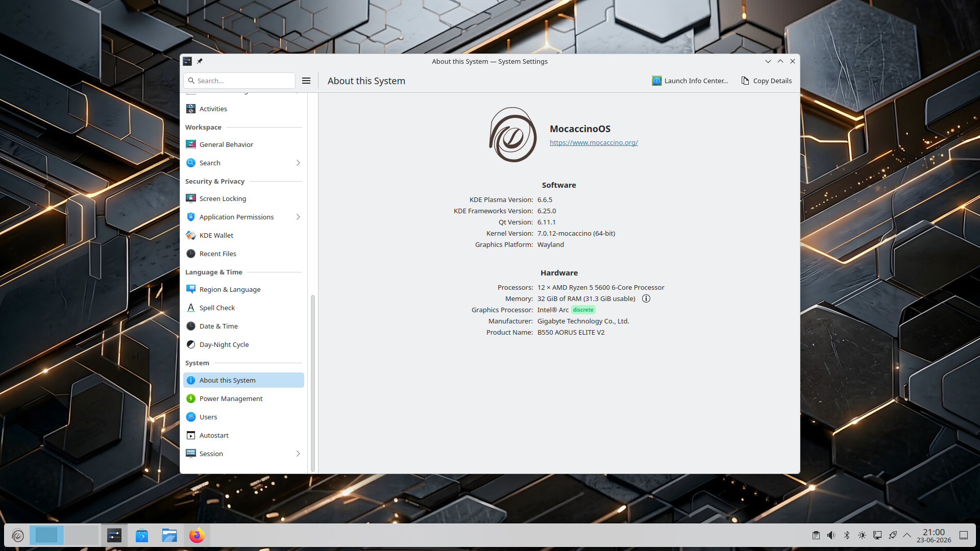Open the hamburger menu next to search
The width and height of the screenshot is (980, 551).
pos(306,81)
